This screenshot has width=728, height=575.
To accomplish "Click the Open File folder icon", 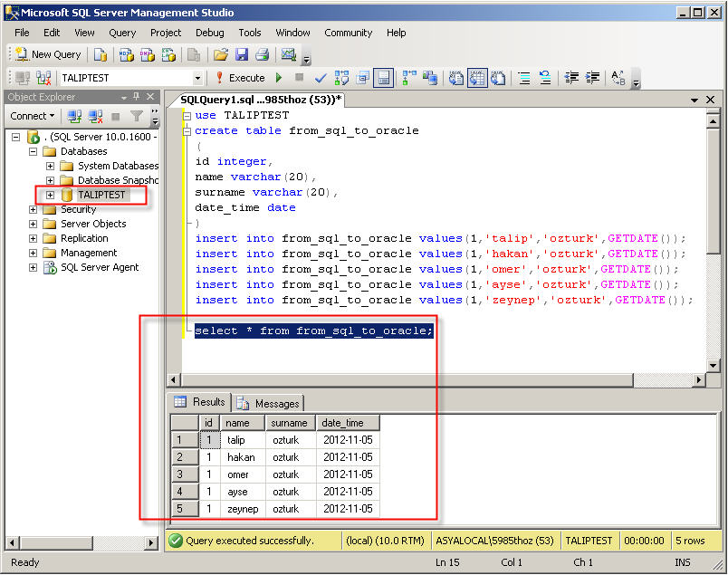I will (x=221, y=55).
